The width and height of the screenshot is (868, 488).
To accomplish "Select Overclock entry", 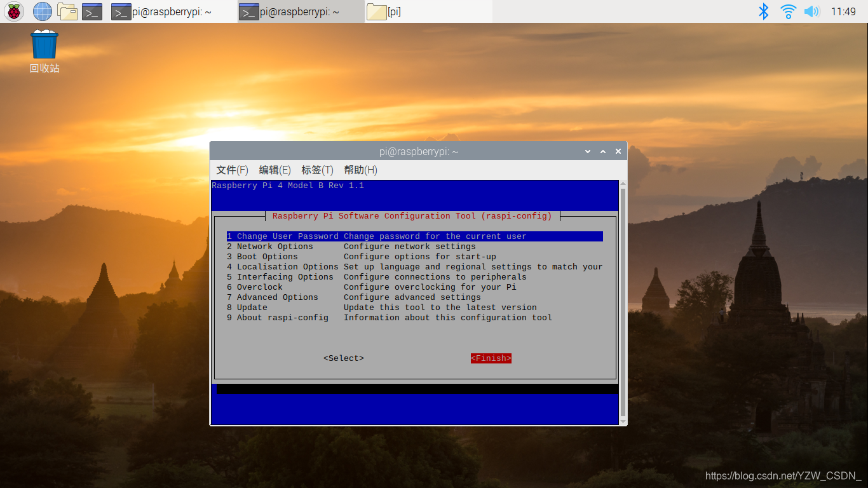I will coord(415,287).
